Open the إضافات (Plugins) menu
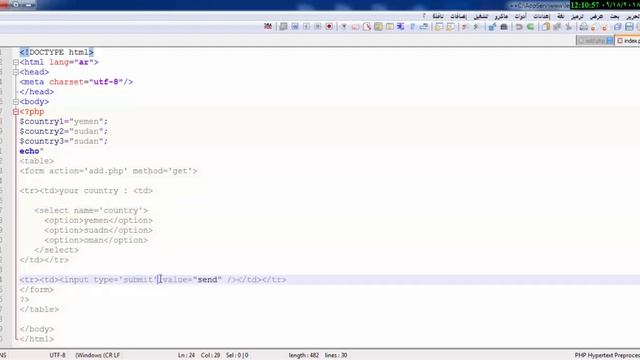This screenshot has height=360, width=640. (x=458, y=16)
